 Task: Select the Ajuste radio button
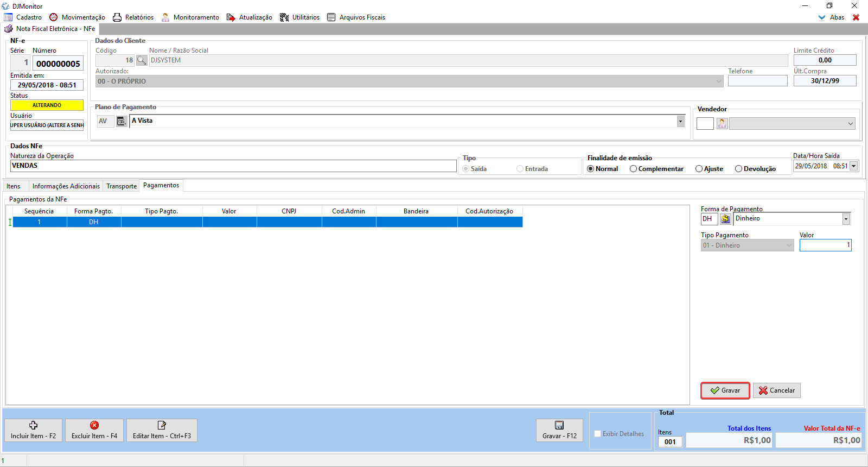point(699,169)
